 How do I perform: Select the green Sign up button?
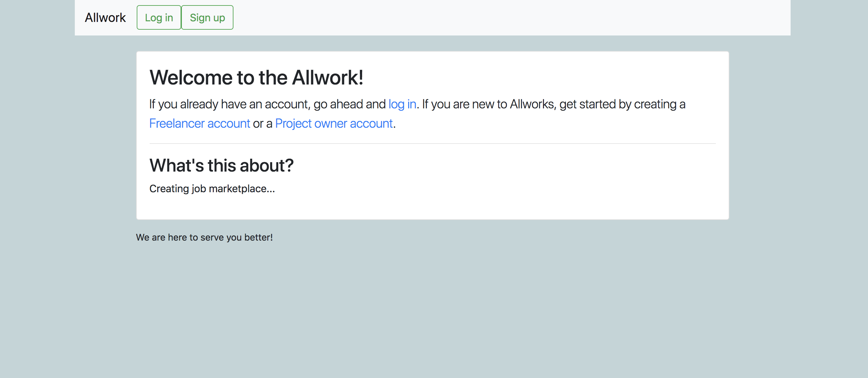pos(207,17)
